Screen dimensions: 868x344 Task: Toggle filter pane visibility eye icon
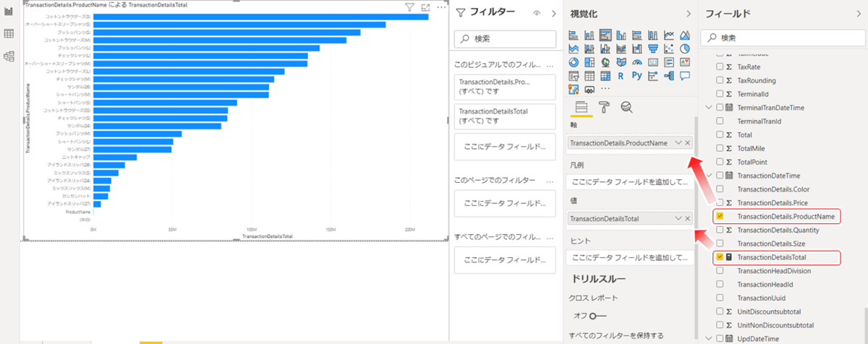pos(536,13)
